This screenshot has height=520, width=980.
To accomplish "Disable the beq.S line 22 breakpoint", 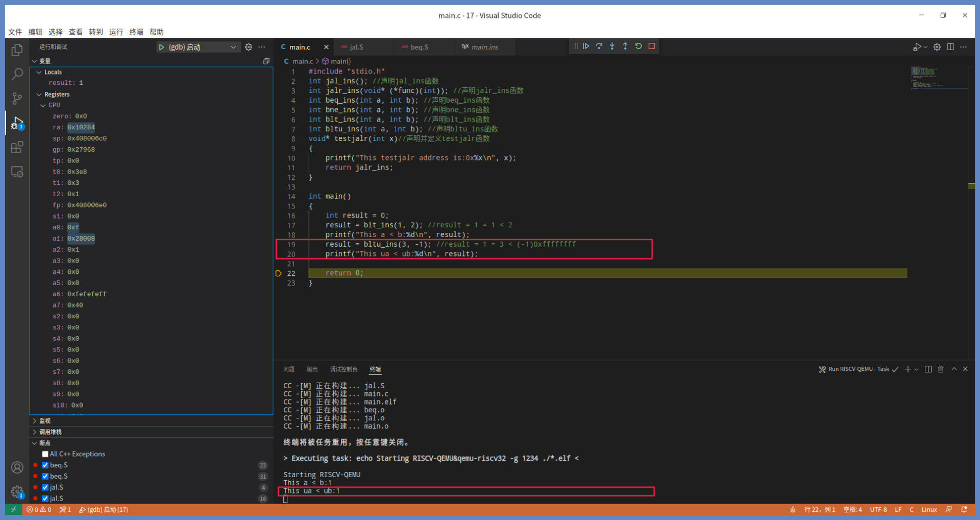I will point(45,465).
